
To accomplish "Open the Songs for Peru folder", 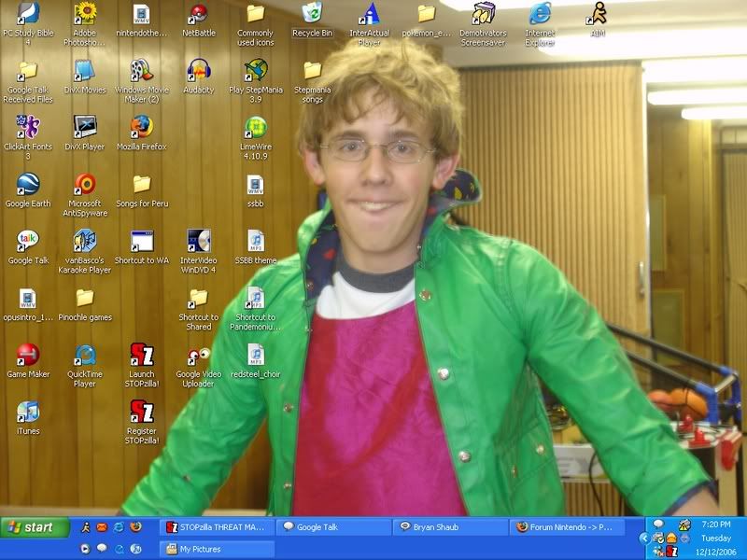I will click(x=142, y=190).
